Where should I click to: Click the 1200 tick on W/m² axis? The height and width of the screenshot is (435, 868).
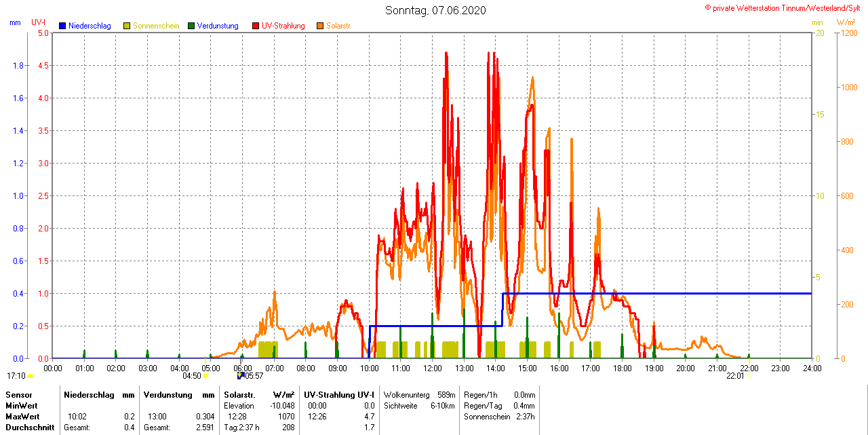pos(849,33)
